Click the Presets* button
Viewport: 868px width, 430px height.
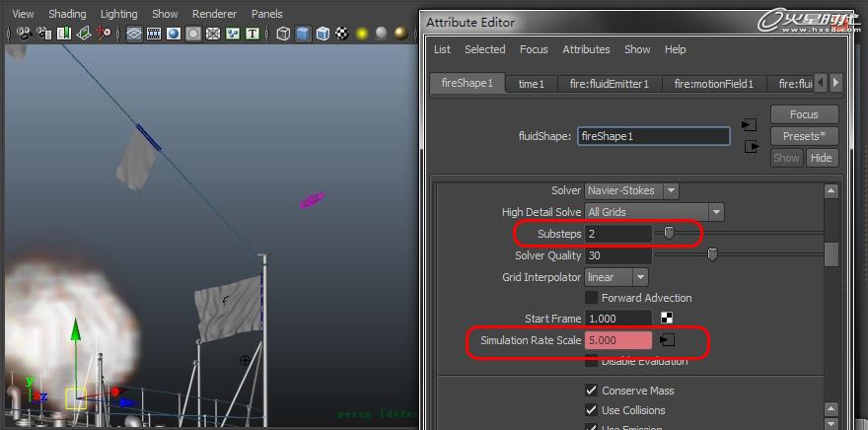804,136
